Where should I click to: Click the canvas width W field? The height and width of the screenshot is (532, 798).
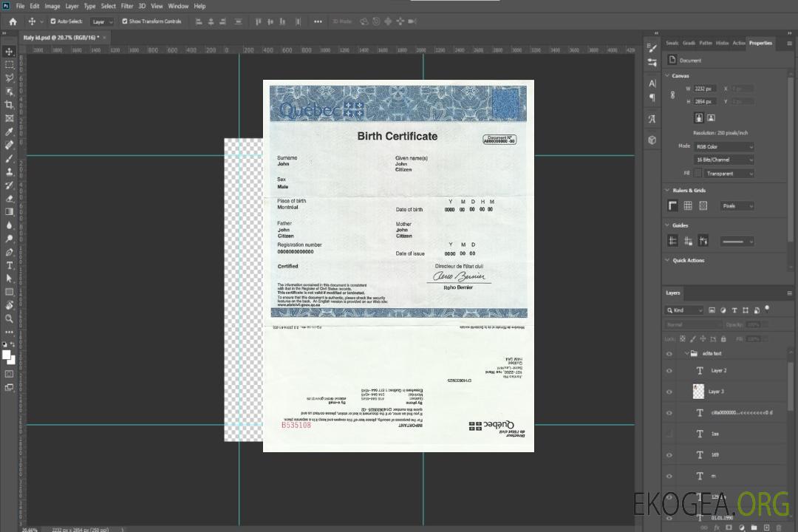pyautogui.click(x=704, y=89)
